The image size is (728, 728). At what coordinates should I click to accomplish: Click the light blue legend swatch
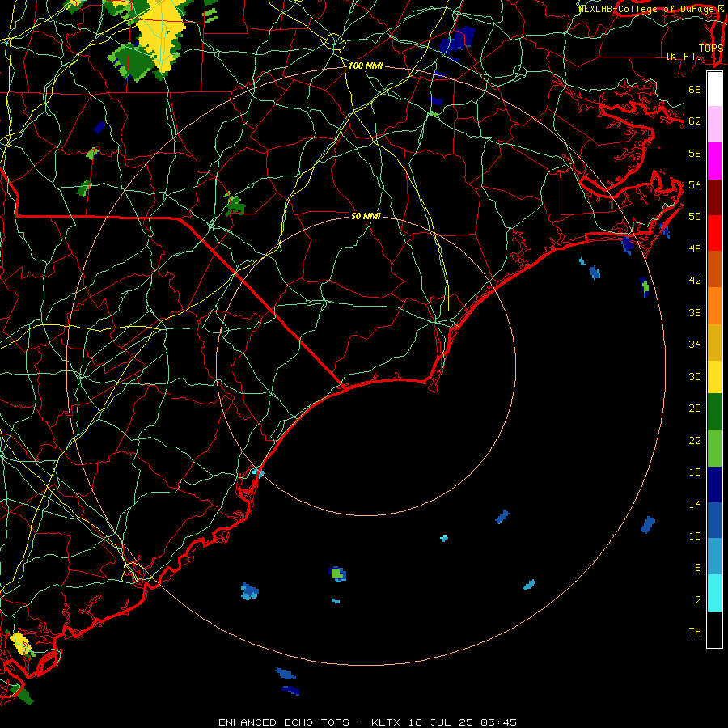coord(714,557)
